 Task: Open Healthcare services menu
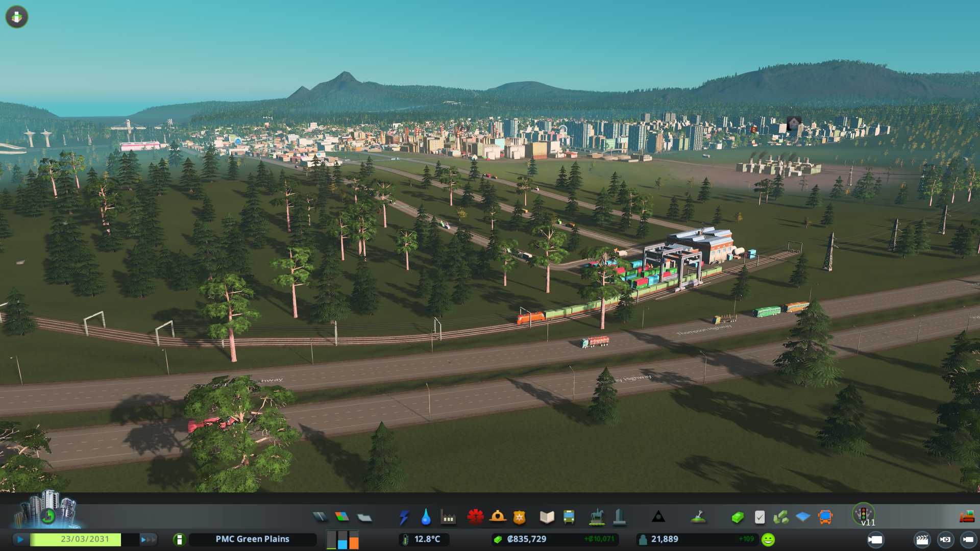click(475, 517)
